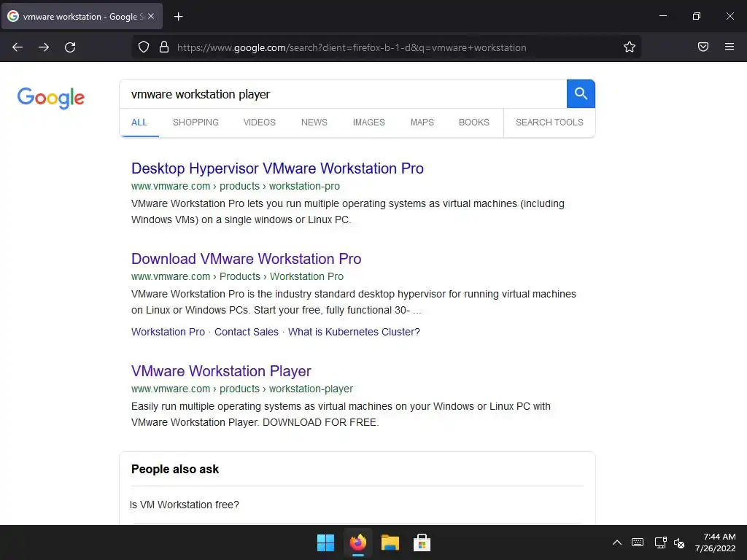The height and width of the screenshot is (560, 747).
Task: Open File Explorer from taskbar
Action: tap(390, 542)
